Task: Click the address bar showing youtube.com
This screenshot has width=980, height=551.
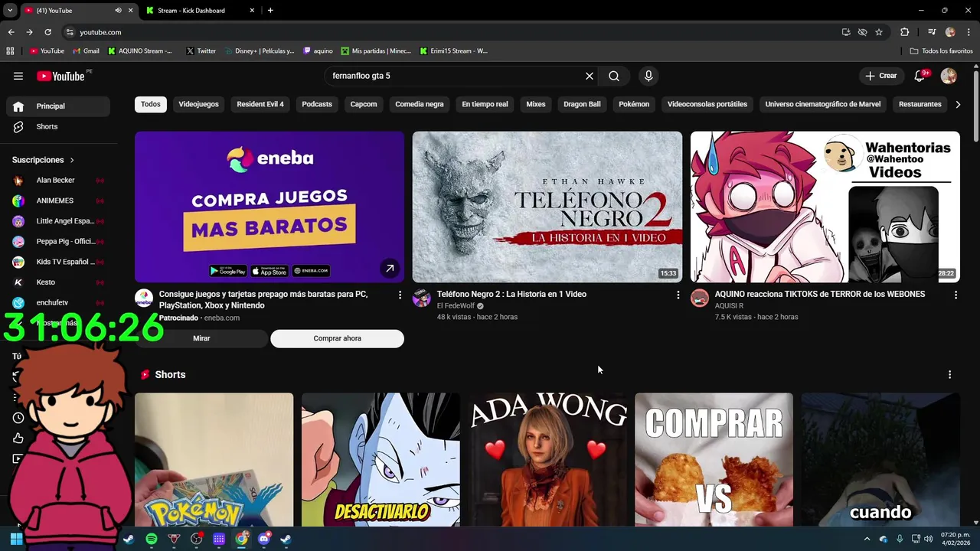Action: [x=452, y=32]
